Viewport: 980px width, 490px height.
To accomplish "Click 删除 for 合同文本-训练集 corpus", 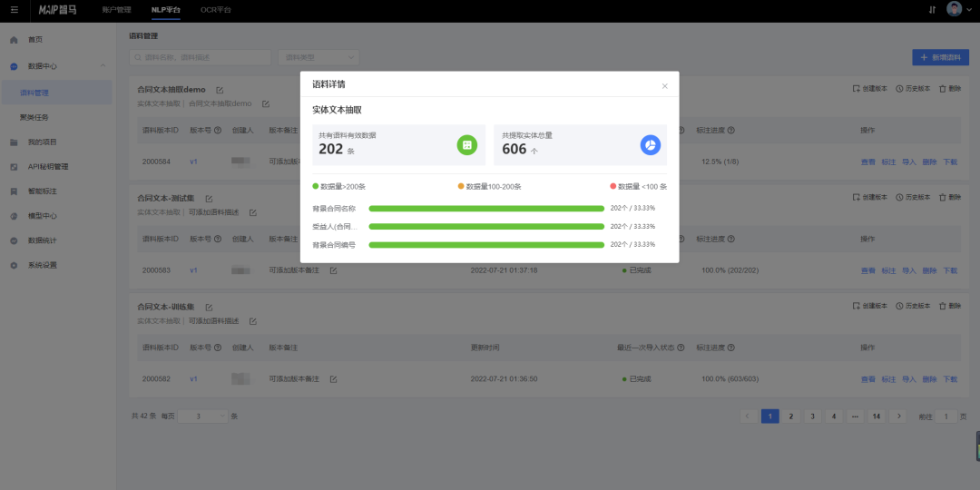I will [x=950, y=307].
